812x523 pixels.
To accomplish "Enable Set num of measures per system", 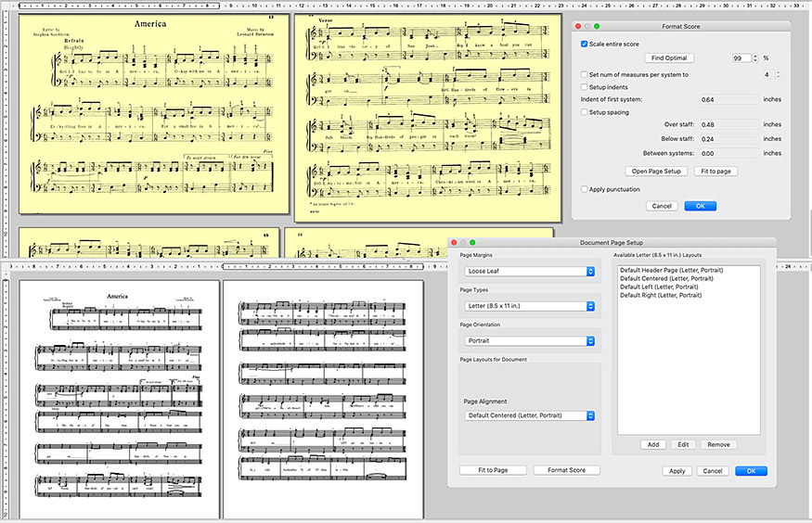I will (x=584, y=74).
